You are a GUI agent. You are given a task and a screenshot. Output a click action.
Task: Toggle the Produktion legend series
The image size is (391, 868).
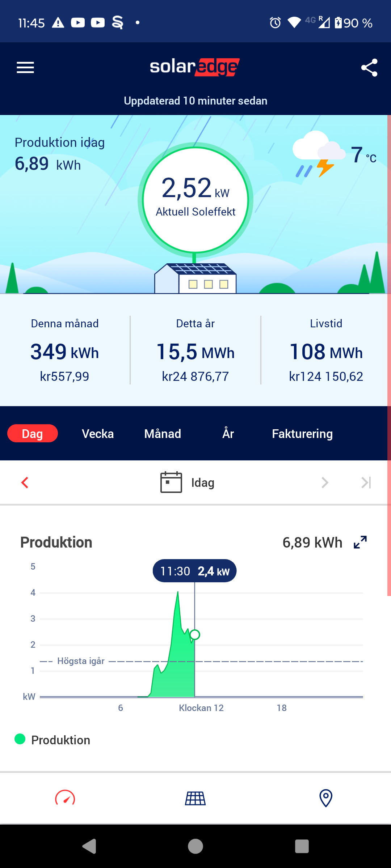[52, 740]
